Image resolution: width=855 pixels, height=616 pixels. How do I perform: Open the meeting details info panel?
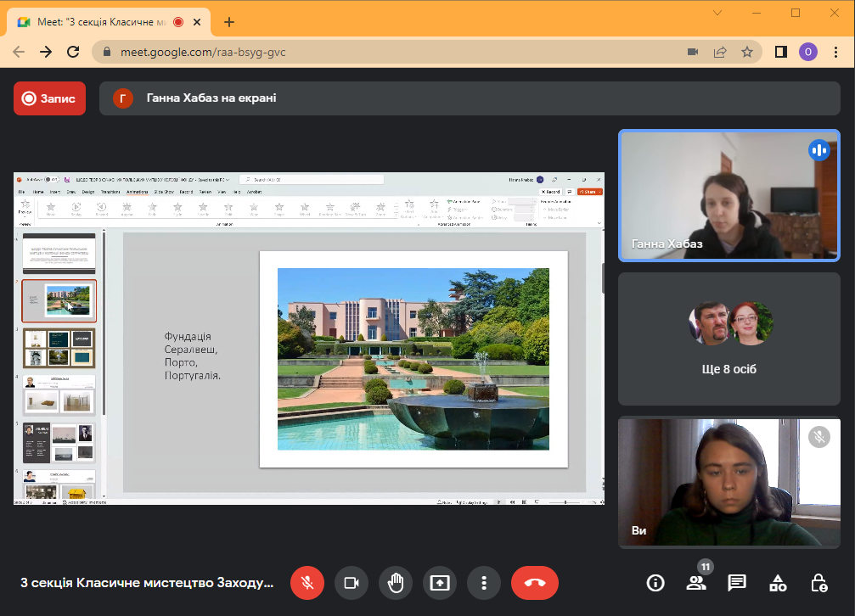tap(655, 583)
